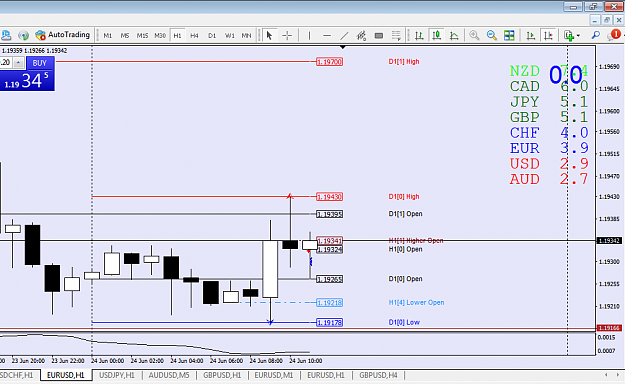Open the USDJPY,H1 chart tab
This screenshot has width=625, height=384.
(x=117, y=375)
